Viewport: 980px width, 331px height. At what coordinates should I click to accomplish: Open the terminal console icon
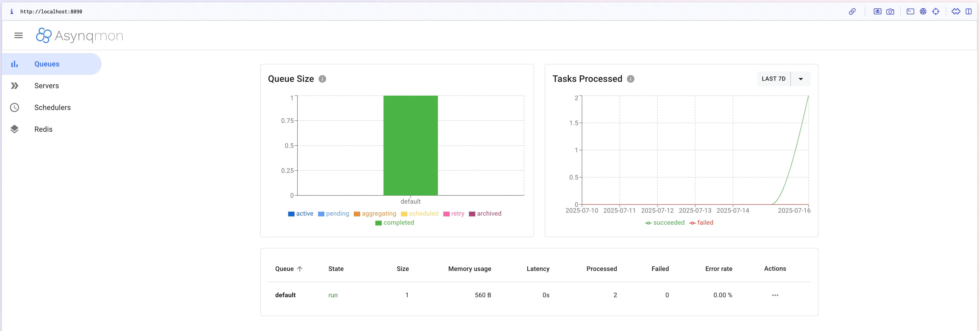coord(910,11)
